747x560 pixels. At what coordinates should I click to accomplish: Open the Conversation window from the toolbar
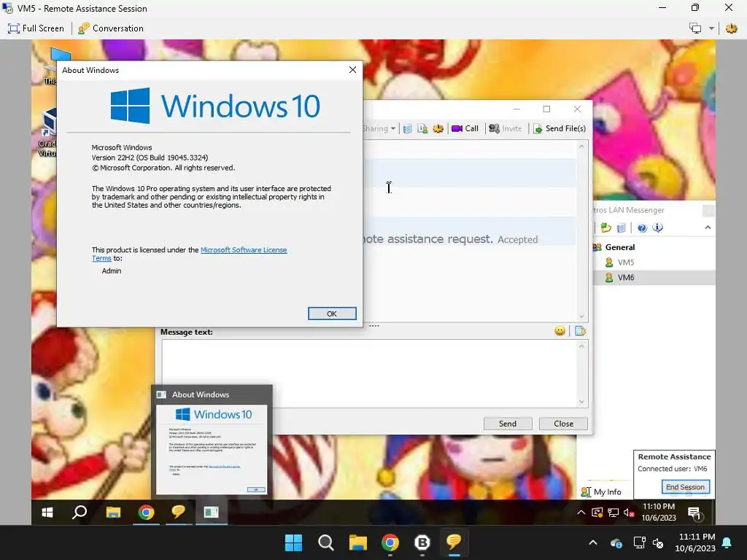point(111,28)
